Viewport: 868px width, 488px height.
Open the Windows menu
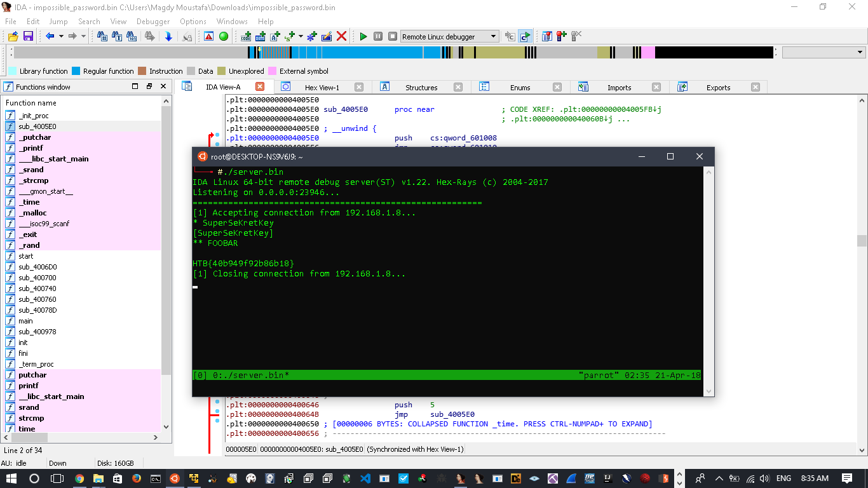pyautogui.click(x=232, y=21)
